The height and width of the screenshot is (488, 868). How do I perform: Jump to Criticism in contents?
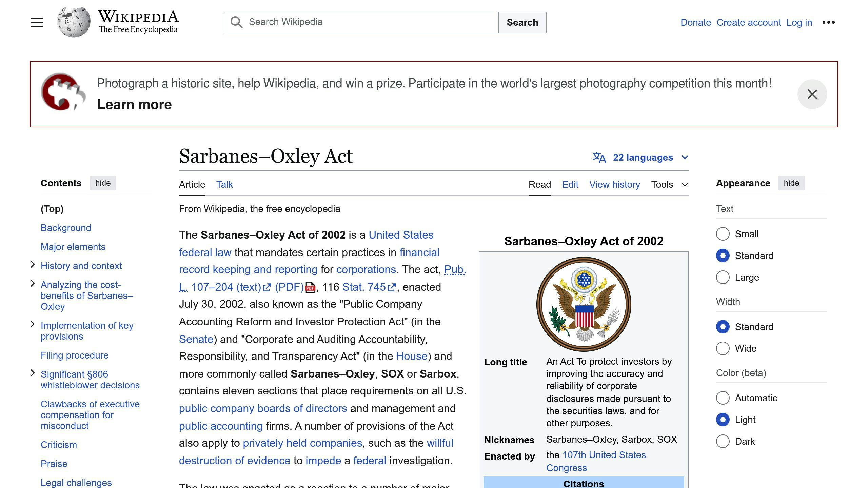click(59, 445)
